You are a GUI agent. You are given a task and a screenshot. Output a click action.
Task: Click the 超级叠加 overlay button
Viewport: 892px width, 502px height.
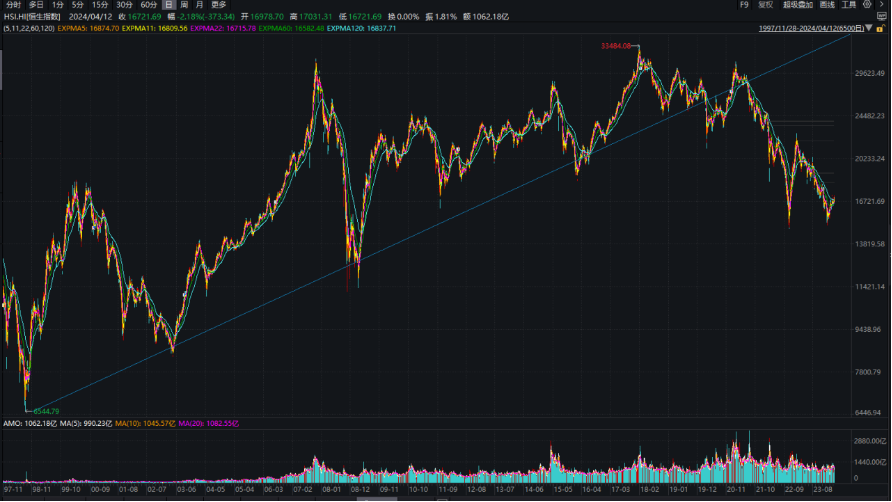[794, 5]
